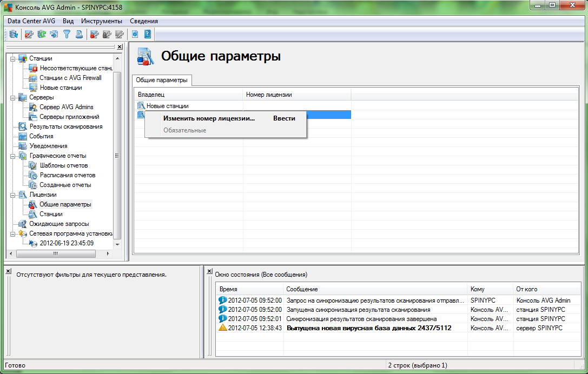
Task: Click the red padlock shared settings icon
Action: click(x=95, y=34)
